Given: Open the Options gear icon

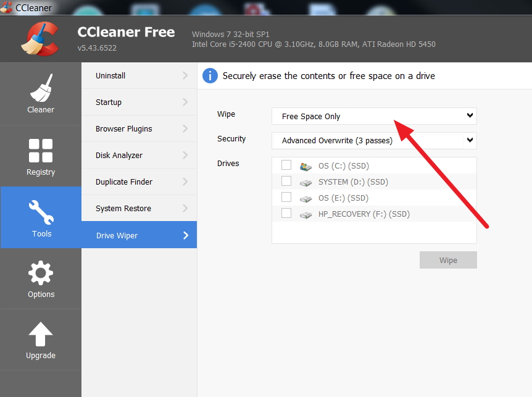Looking at the screenshot, I should point(41,273).
